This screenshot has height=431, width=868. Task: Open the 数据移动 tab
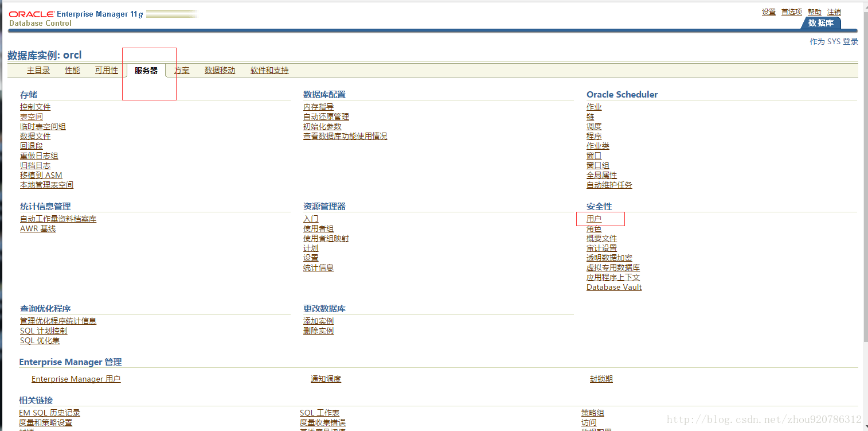pyautogui.click(x=220, y=71)
